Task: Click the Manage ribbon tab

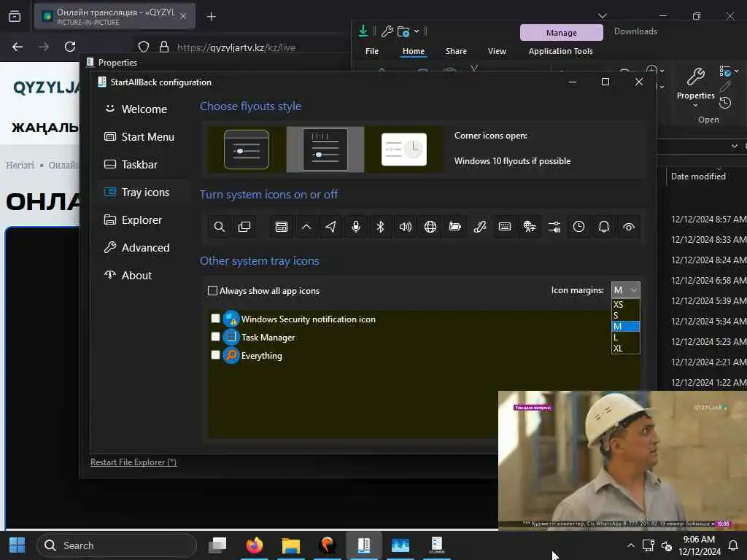Action: pyautogui.click(x=561, y=32)
